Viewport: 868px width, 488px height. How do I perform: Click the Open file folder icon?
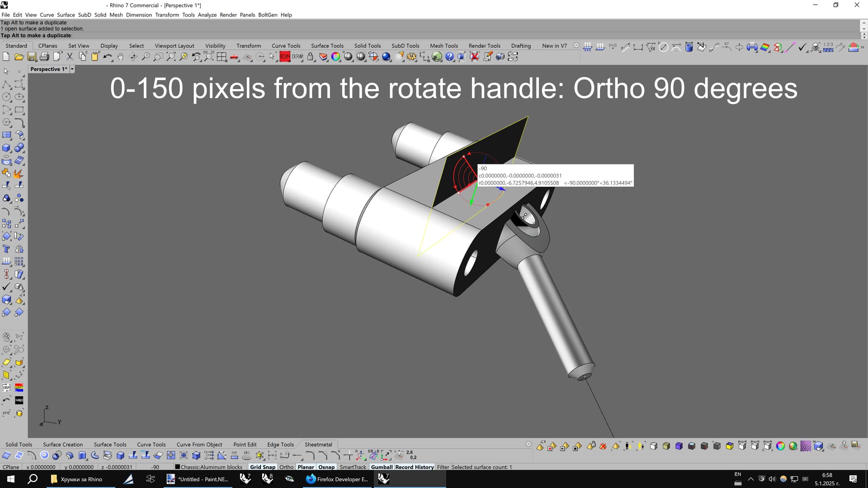tap(19, 56)
